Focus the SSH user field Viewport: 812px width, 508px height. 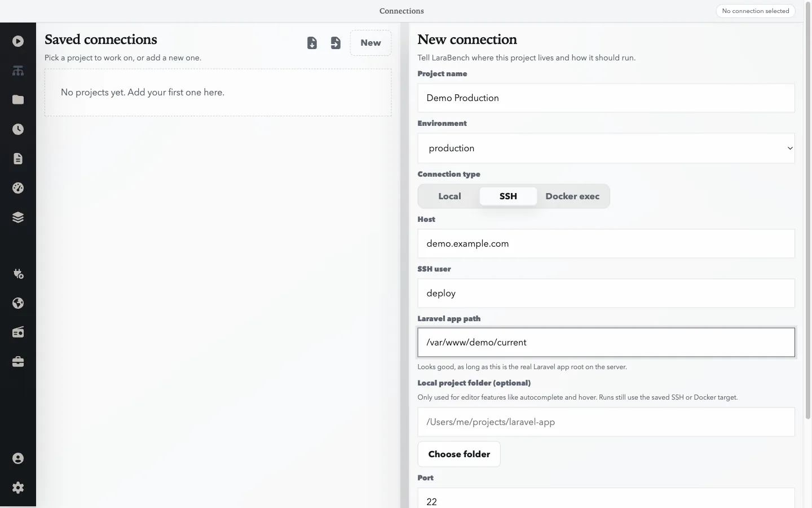(x=606, y=294)
